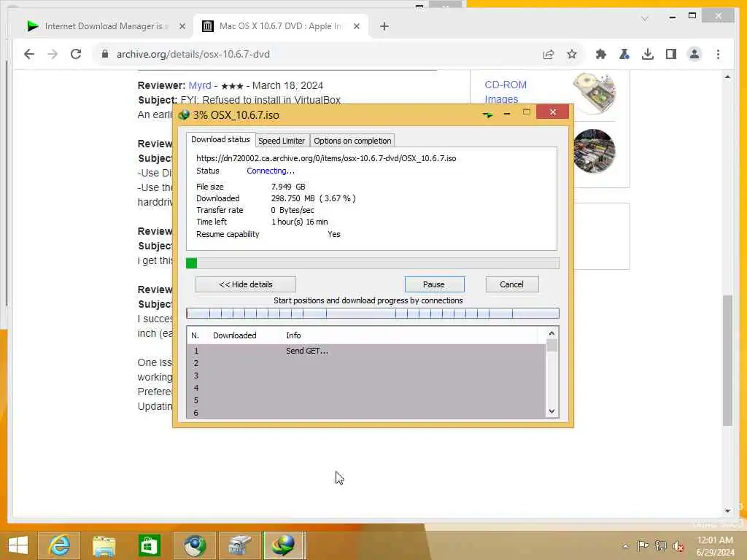Share this page icon in address bar
747x560 pixels.
tap(549, 54)
